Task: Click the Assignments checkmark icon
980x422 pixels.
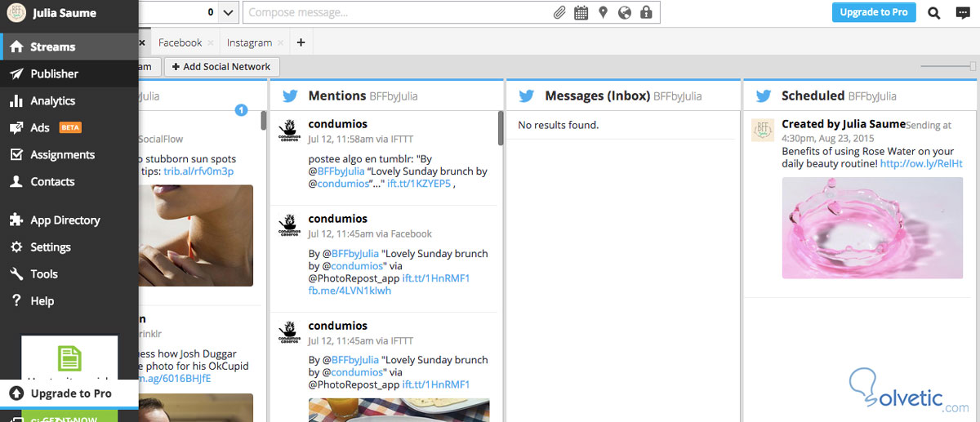Action: coord(16,154)
